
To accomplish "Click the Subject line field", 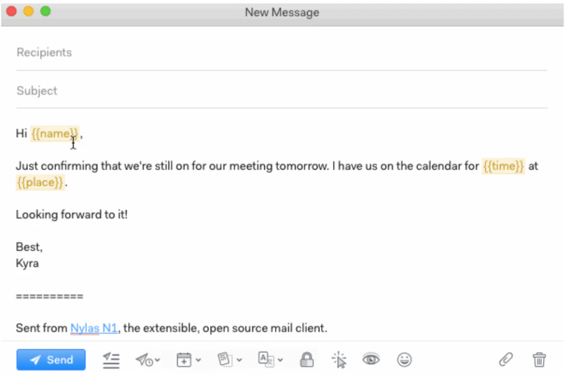I will click(119, 91).
